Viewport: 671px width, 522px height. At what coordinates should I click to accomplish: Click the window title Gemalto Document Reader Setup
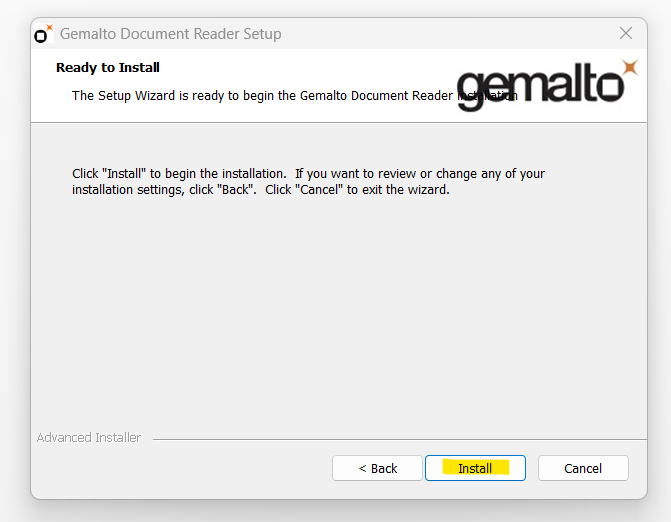pyautogui.click(x=170, y=34)
